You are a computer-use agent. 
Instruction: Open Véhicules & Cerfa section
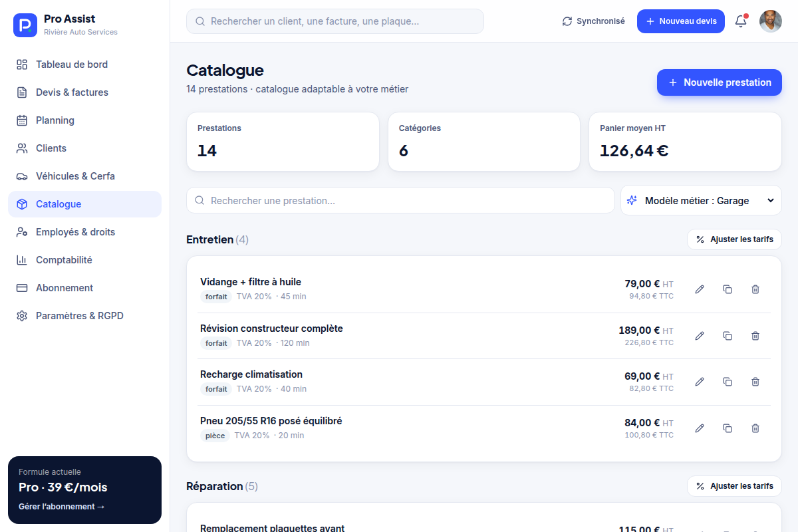[84, 176]
